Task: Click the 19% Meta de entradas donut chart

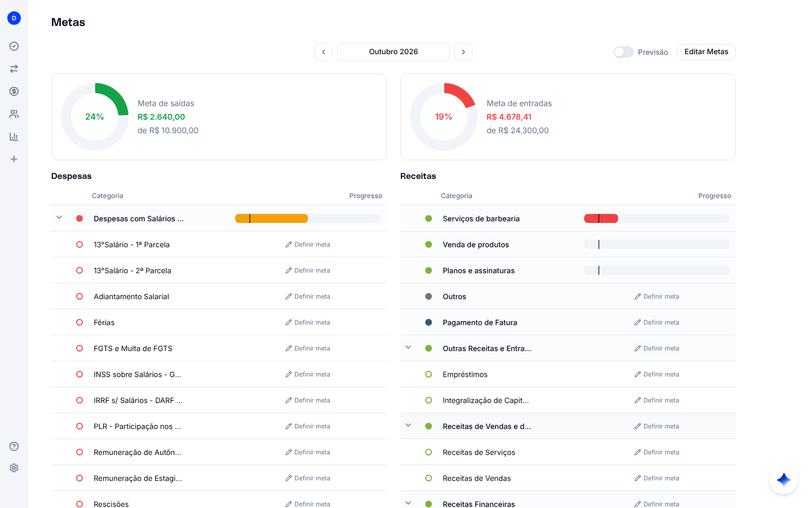Action: pos(444,117)
